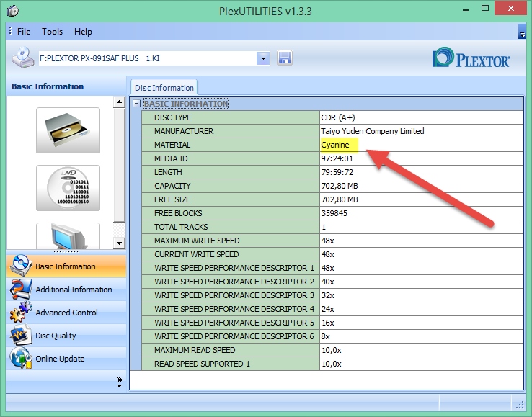Go to Advanced Control section
The image size is (532, 417).
coord(66,313)
